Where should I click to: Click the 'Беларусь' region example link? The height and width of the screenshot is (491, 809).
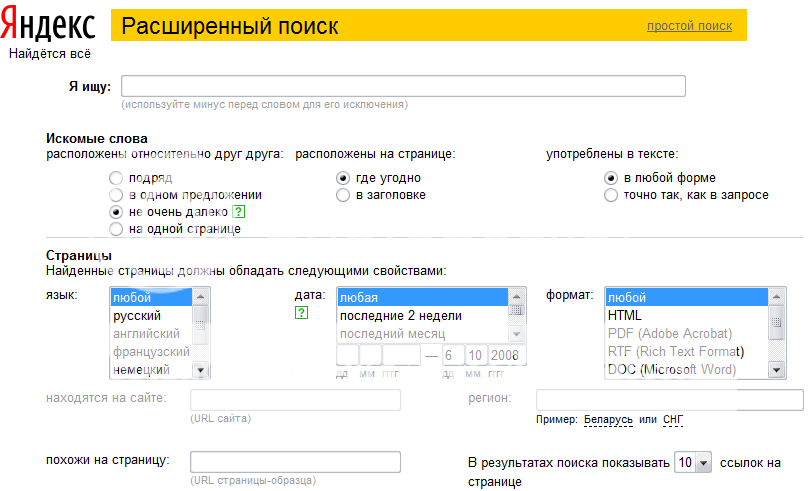(x=608, y=419)
